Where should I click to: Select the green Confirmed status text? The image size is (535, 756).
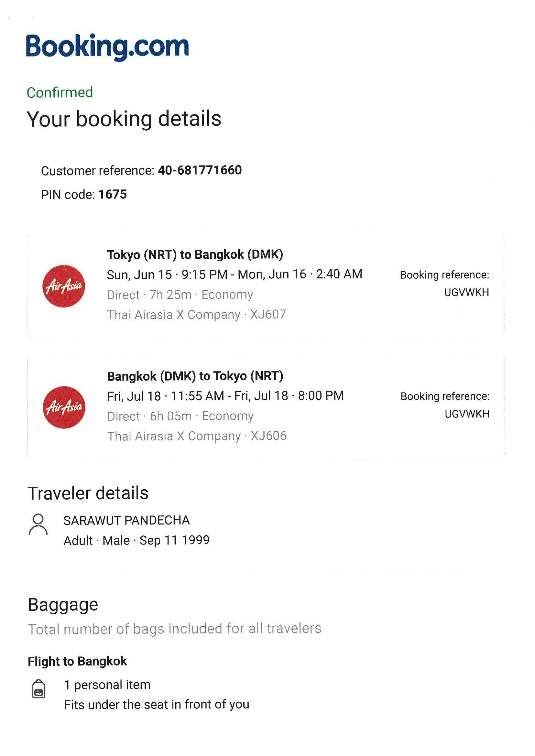coord(60,92)
